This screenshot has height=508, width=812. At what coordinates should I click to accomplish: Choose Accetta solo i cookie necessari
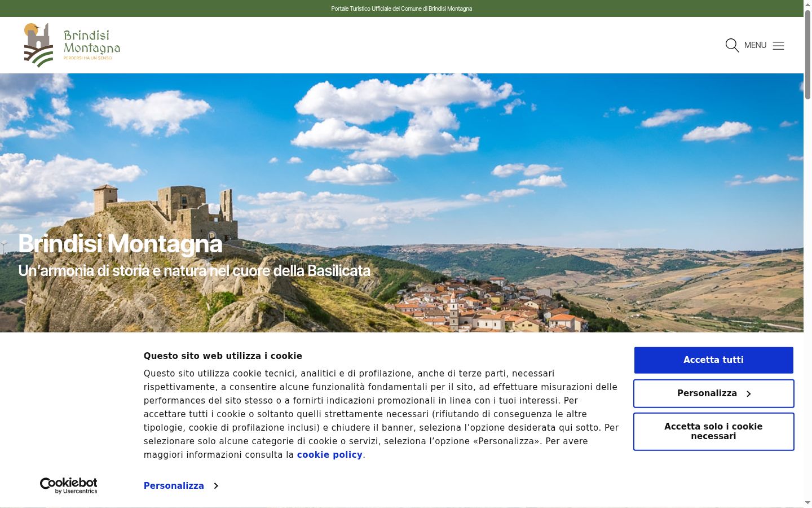(713, 431)
